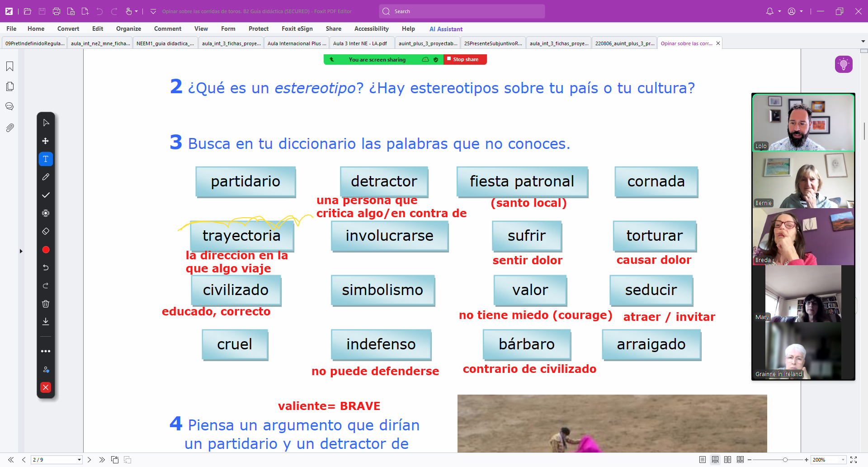Open more annotation options three dots
Viewport: 868px width, 467px height.
[x=46, y=351]
